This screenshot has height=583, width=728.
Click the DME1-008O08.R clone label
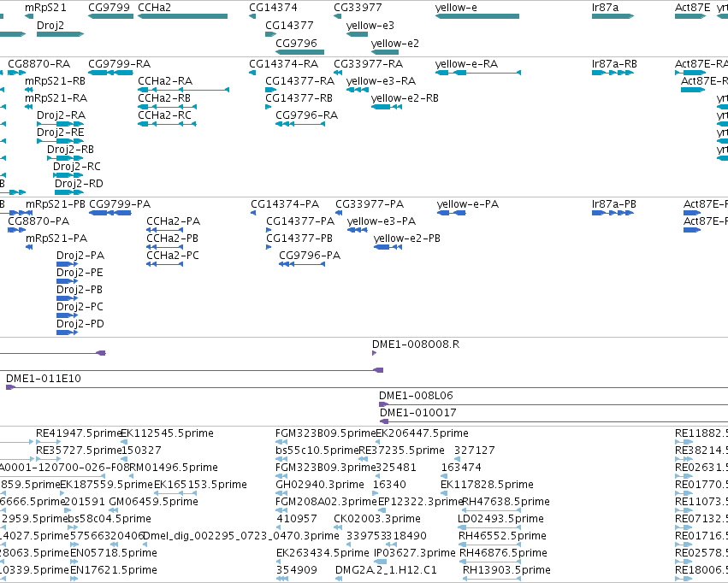416,344
